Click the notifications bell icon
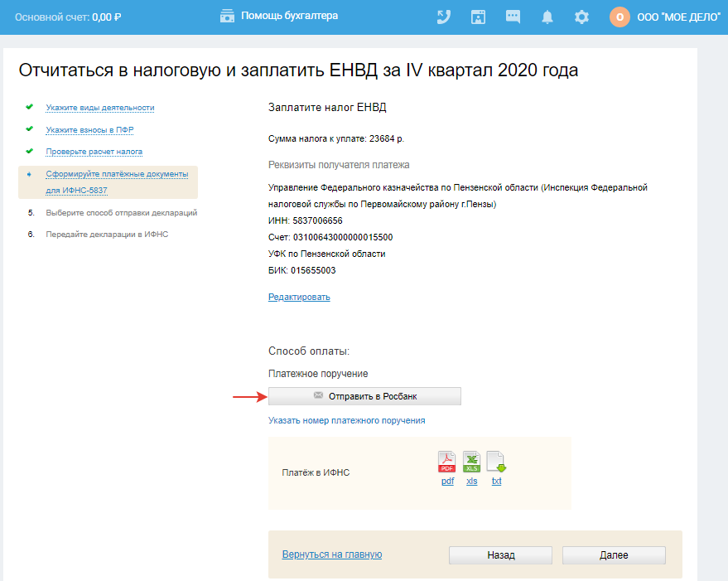The width and height of the screenshot is (728, 581). (547, 17)
